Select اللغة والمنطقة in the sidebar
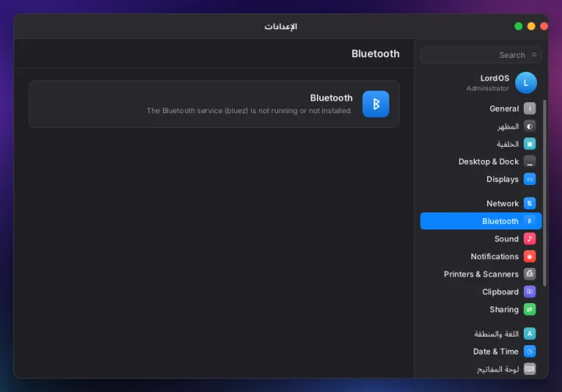 point(481,333)
